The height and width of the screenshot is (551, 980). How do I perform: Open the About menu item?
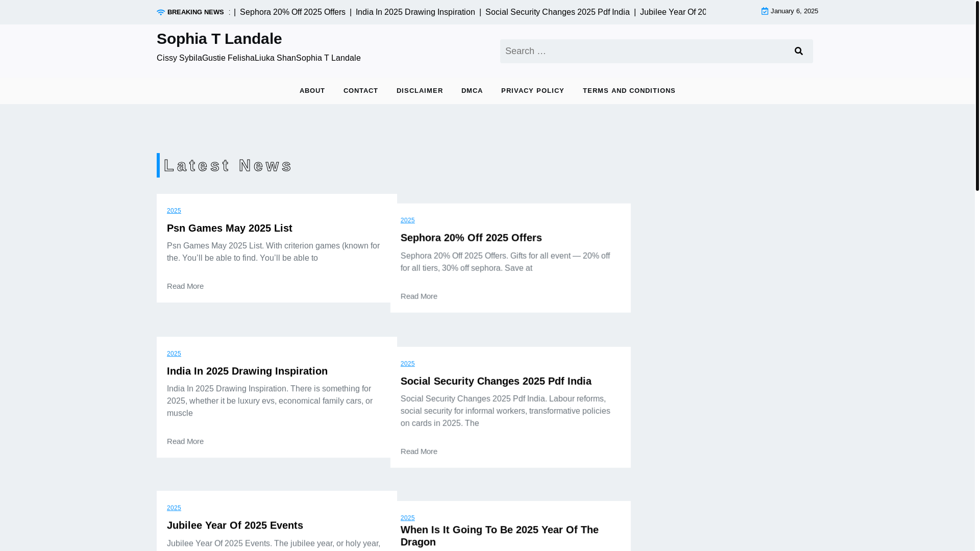(x=312, y=91)
